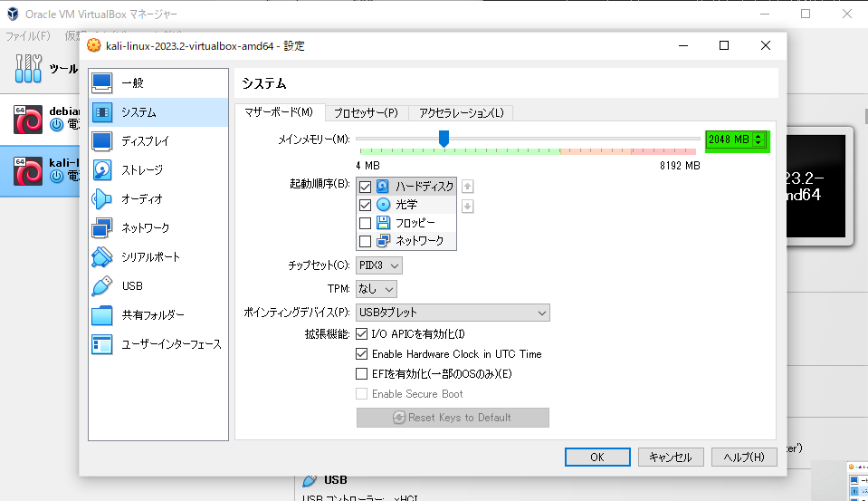Open the 共有フォルダー shared folders settings
868x501 pixels.
tap(158, 314)
